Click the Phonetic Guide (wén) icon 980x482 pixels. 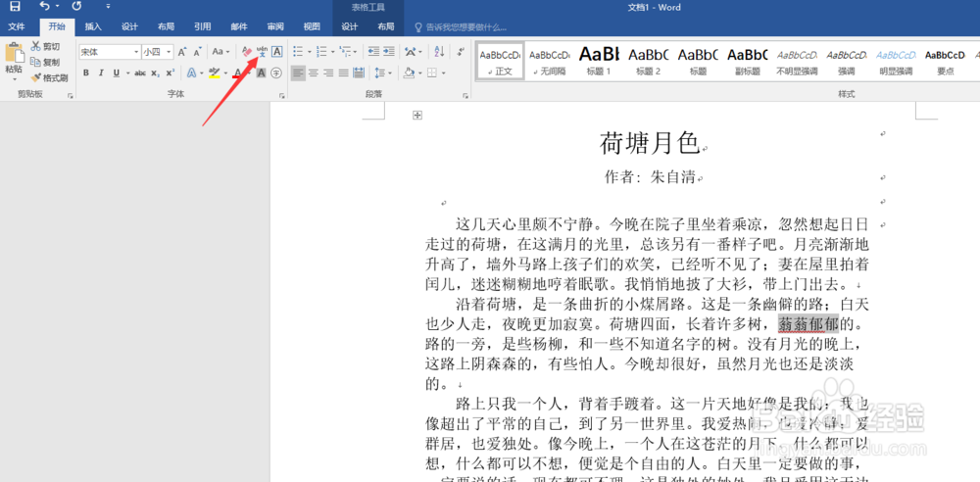[x=262, y=51]
